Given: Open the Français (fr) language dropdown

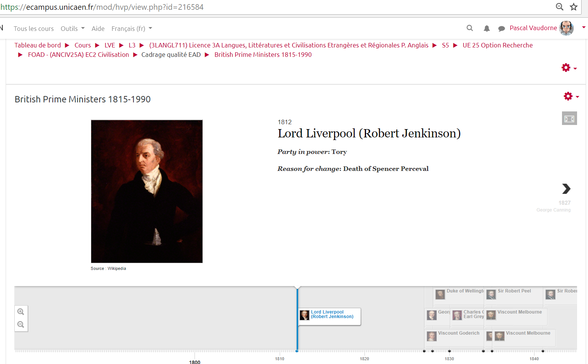Looking at the screenshot, I should tap(132, 29).
